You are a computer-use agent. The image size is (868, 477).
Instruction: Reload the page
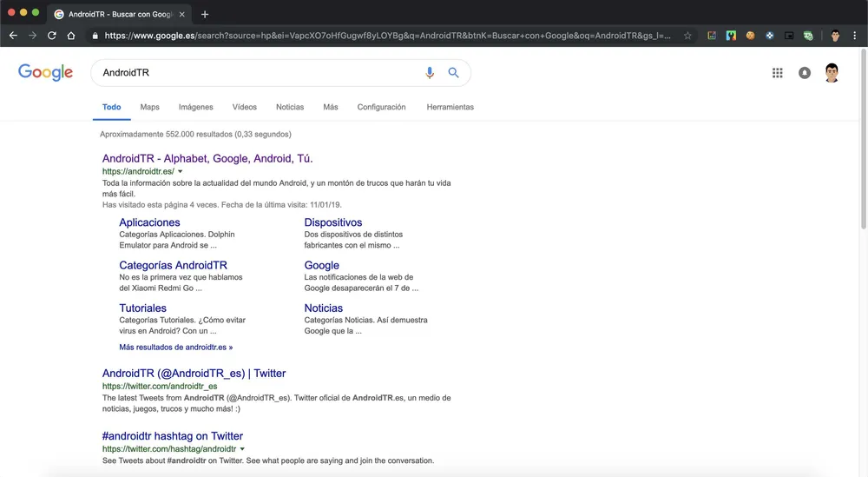point(51,36)
